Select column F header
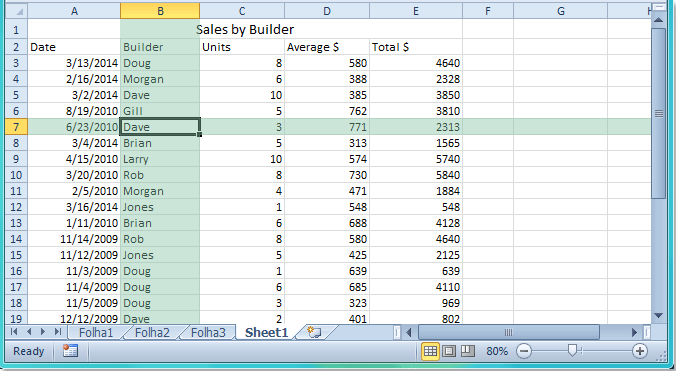This screenshot has width=676, height=371. 488,11
